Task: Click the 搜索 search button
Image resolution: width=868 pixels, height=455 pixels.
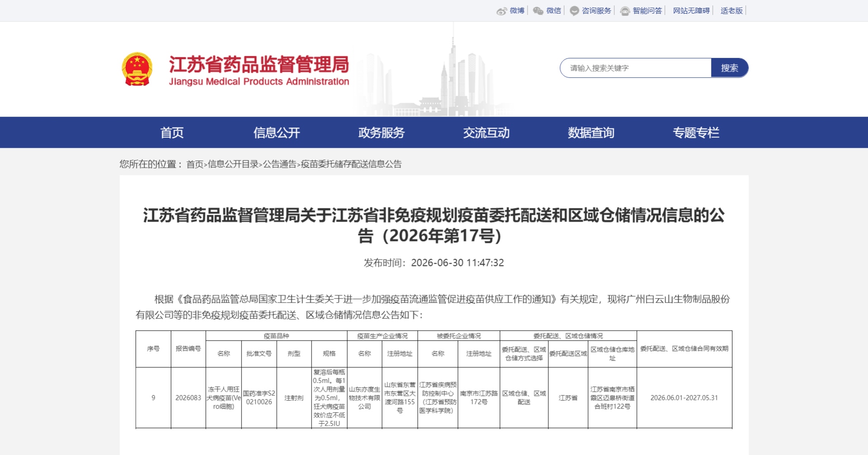Action: (x=729, y=68)
